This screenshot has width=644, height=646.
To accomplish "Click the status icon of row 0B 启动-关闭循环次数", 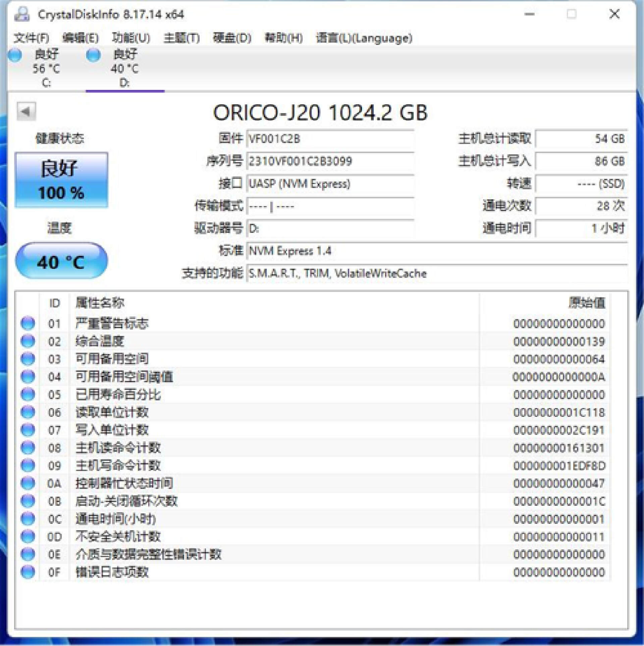I will 28,501.
